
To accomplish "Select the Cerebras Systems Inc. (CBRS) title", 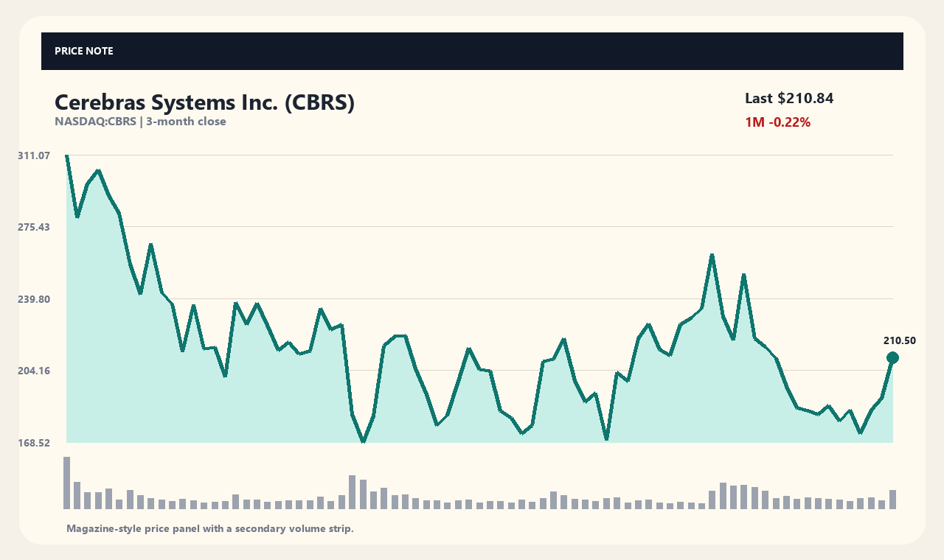I will [204, 102].
